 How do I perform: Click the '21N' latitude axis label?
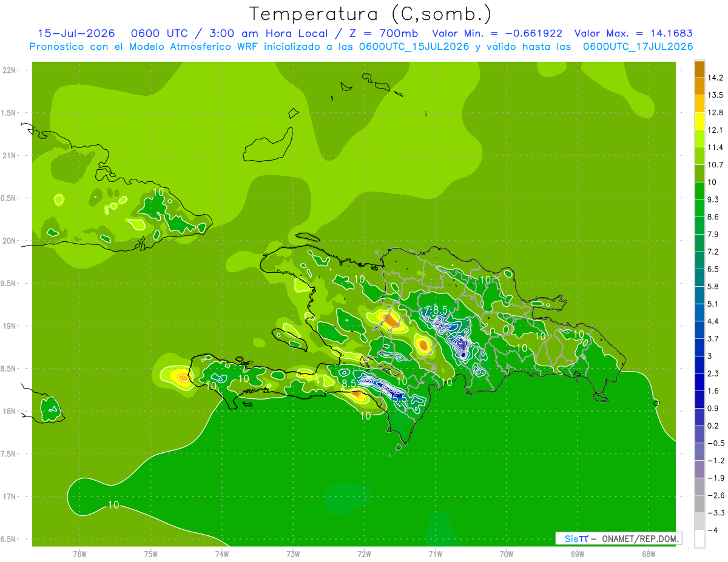click(x=10, y=155)
